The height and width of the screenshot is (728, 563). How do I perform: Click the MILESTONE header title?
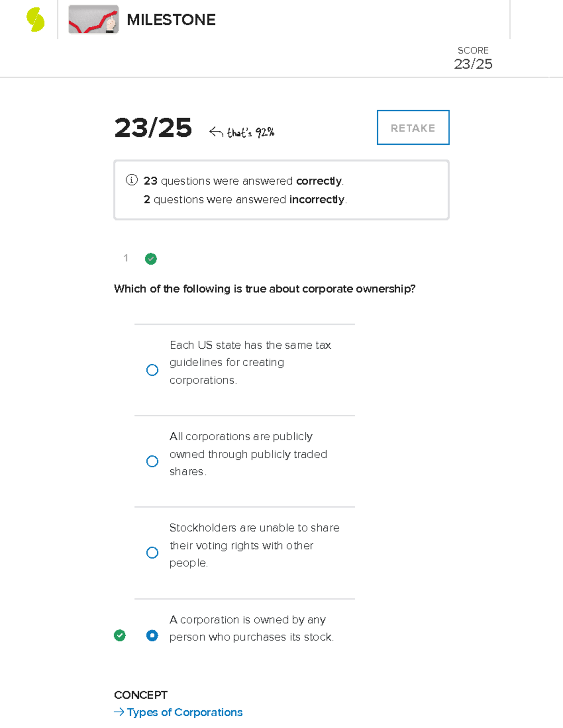(x=171, y=20)
